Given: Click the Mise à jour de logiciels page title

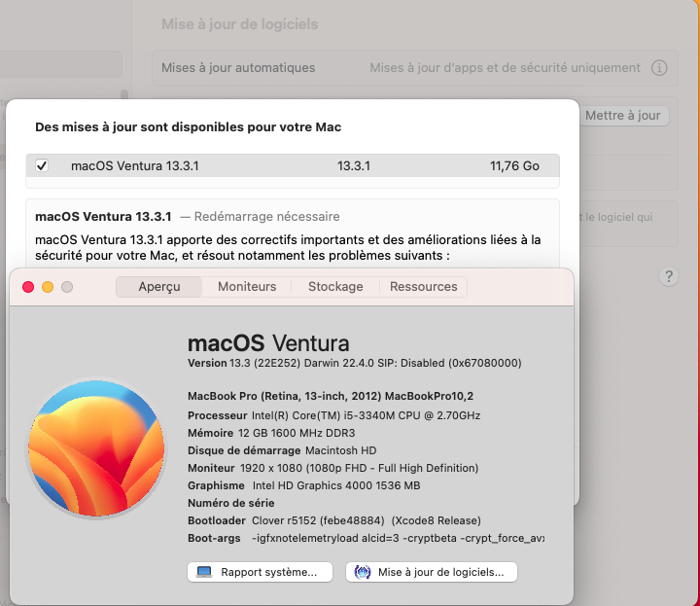Looking at the screenshot, I should coord(240,24).
